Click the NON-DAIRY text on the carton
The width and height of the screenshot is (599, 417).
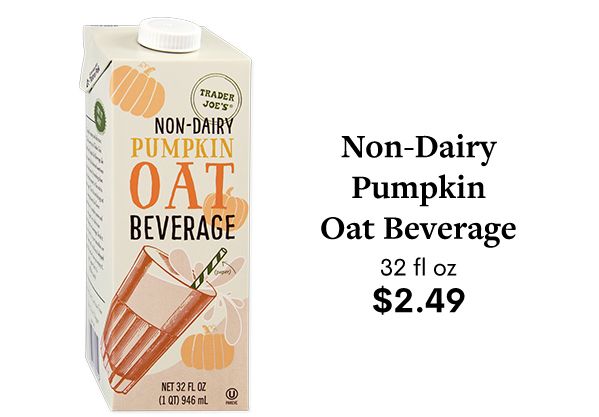pos(194,126)
